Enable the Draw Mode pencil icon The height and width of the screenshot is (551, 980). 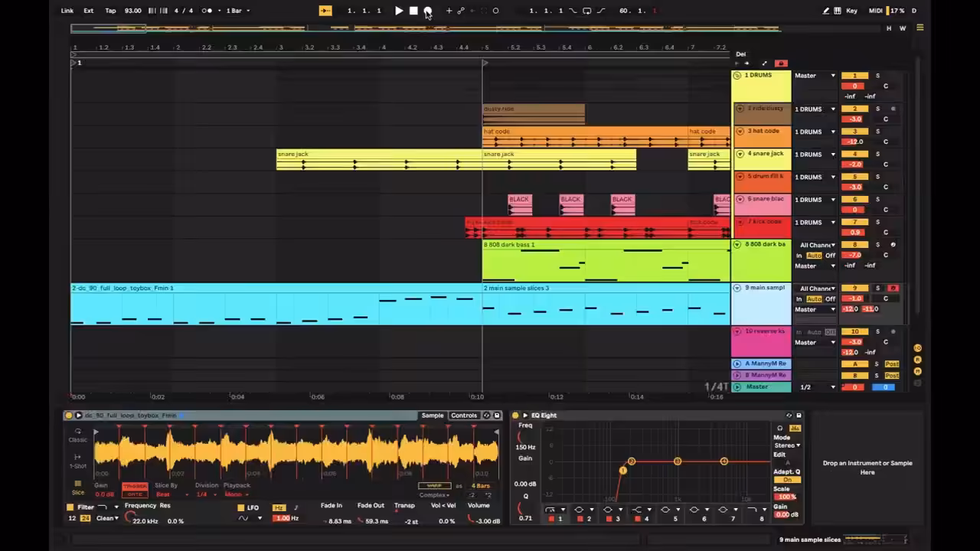[825, 11]
